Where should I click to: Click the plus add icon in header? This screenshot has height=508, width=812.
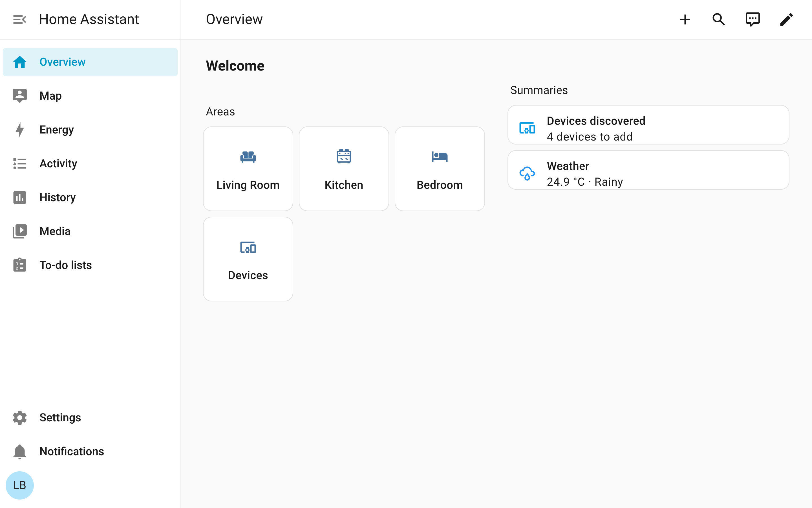point(685,19)
